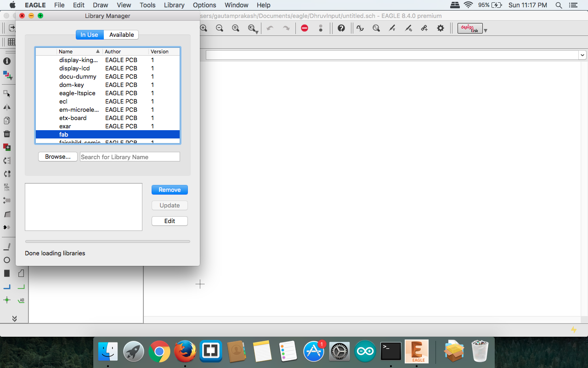Click the Browse... button

click(x=58, y=157)
